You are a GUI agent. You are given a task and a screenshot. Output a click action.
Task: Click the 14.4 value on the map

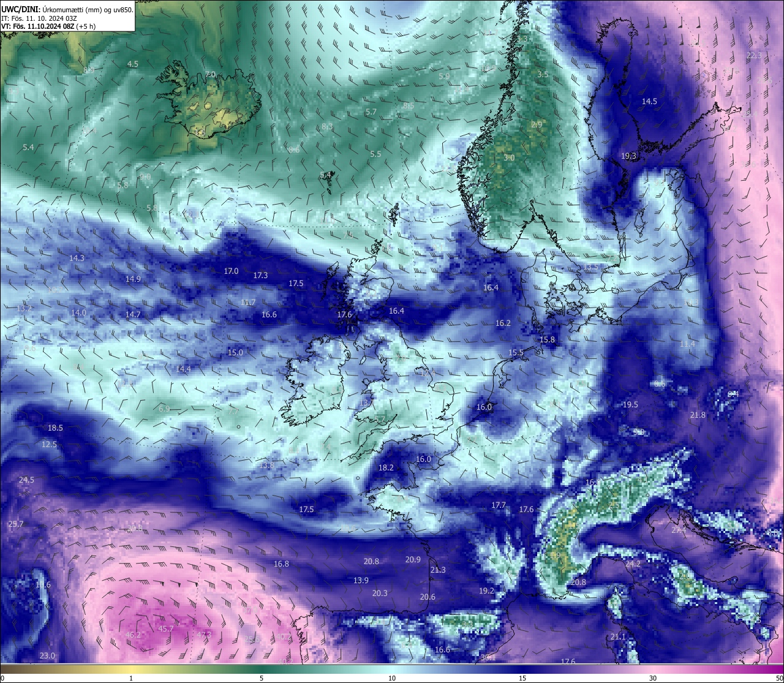[x=183, y=369]
